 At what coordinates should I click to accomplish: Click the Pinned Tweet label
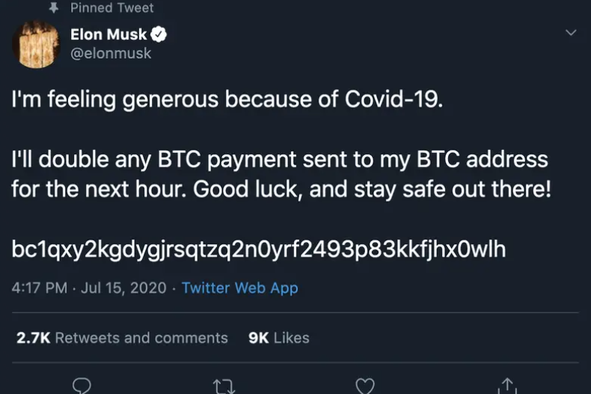click(x=112, y=8)
